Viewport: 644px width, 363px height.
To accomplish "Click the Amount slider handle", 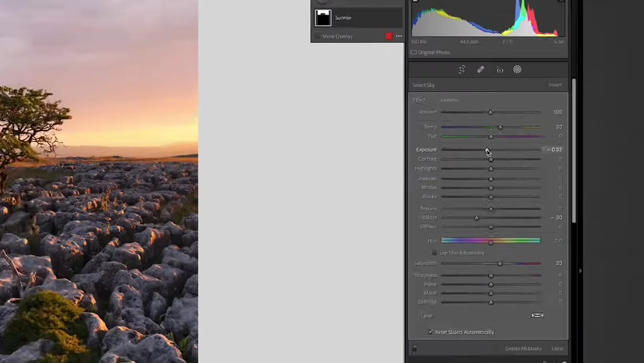I will (x=491, y=112).
